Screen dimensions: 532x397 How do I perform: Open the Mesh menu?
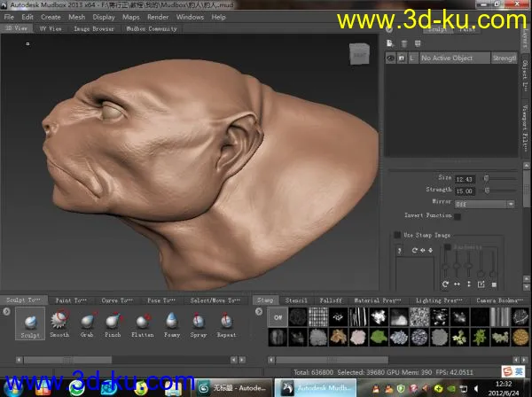tap(77, 17)
